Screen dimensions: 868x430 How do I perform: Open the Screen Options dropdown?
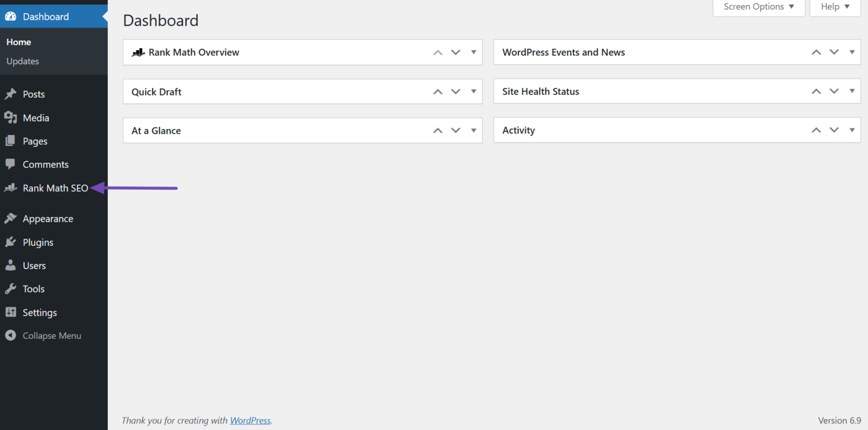click(758, 7)
